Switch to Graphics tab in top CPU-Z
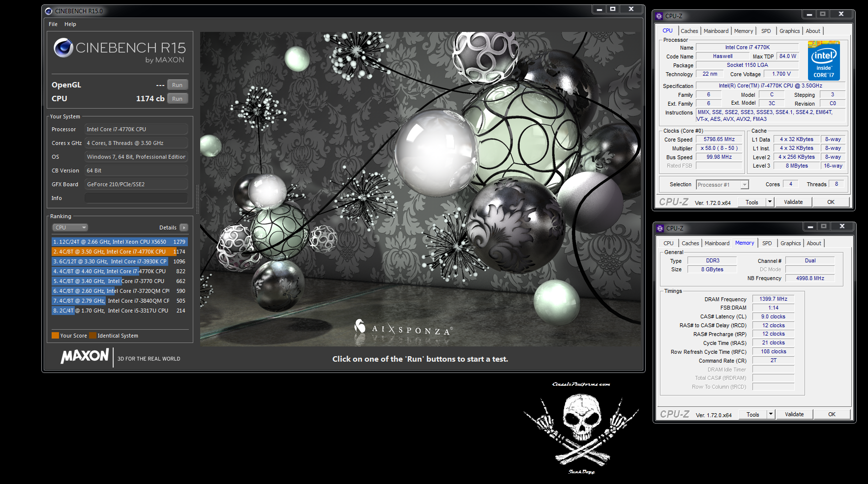 (x=790, y=31)
